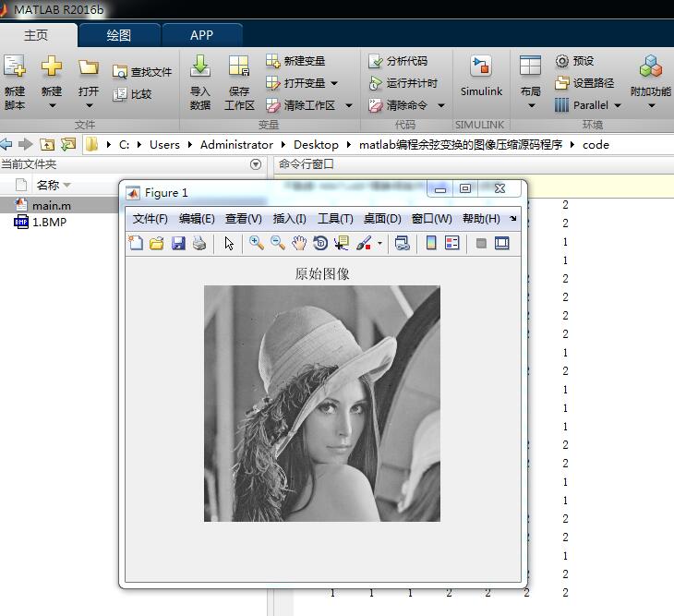The width and height of the screenshot is (674, 616).
Task: Click Set Path (设置路径)
Action: coord(584,83)
